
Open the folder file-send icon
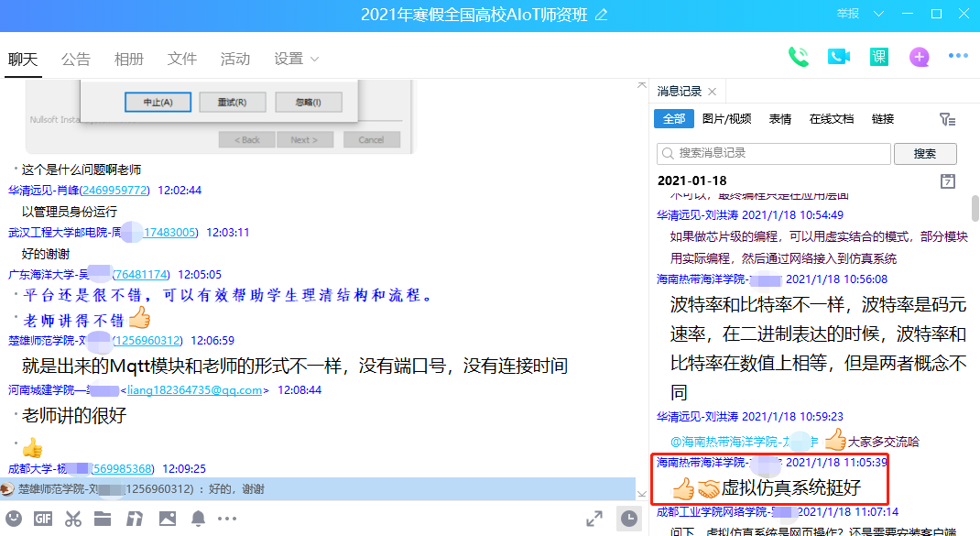pos(103,519)
